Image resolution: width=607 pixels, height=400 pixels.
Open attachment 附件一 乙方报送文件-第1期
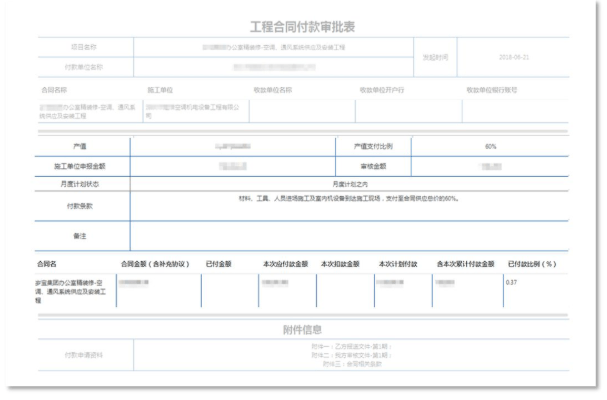pyautogui.click(x=352, y=346)
